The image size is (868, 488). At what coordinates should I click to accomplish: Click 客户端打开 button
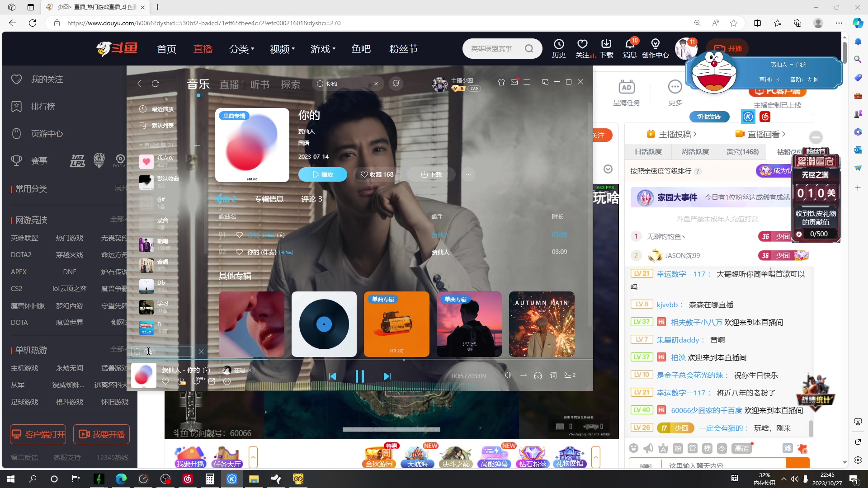(38, 434)
